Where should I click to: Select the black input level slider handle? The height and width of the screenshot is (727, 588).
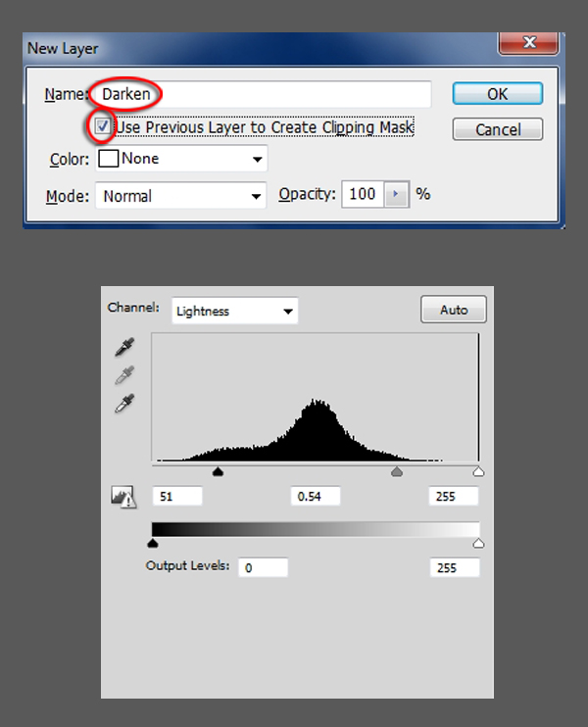(x=218, y=472)
